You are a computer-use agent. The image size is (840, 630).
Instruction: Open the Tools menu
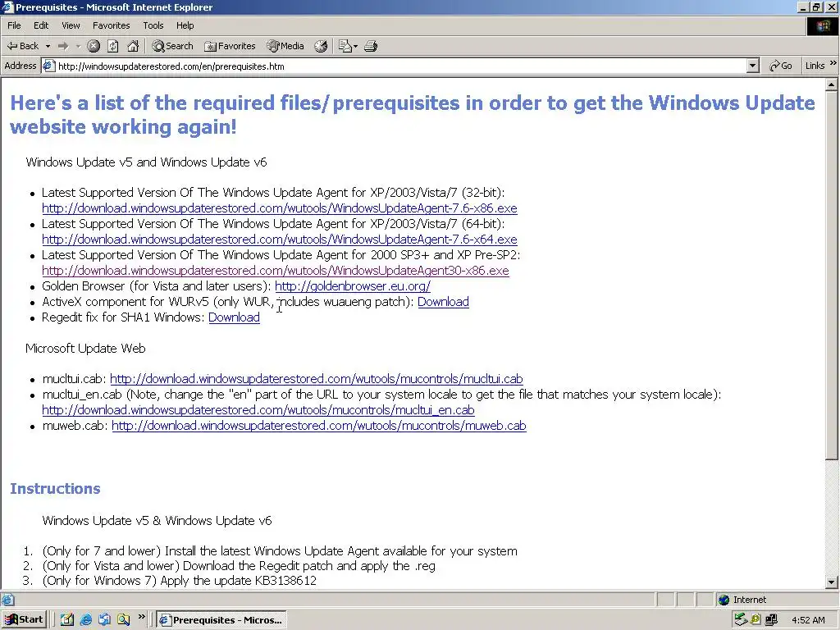[x=153, y=25]
